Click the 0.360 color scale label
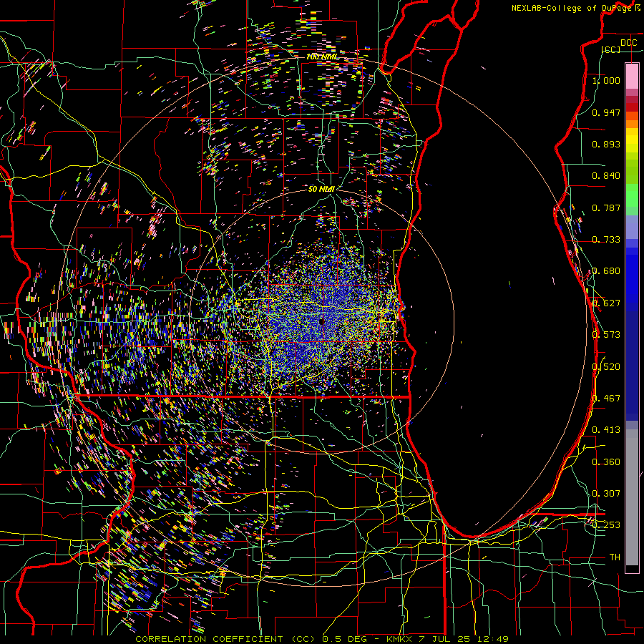 point(606,462)
